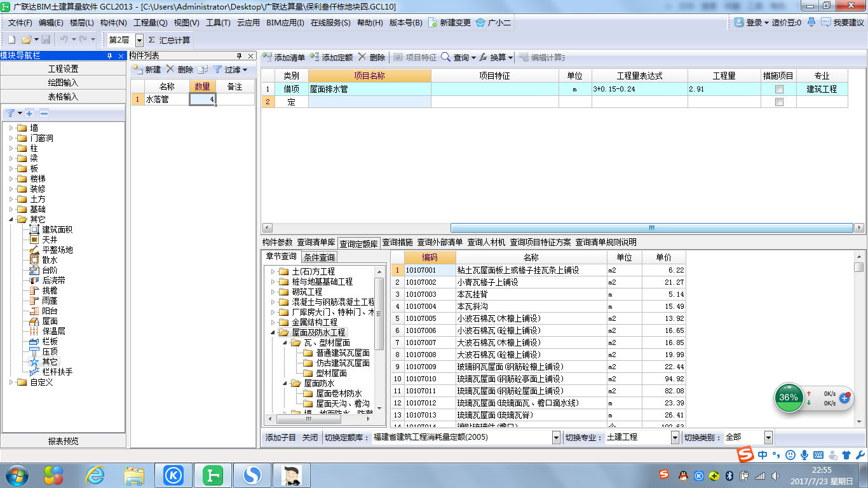Click 报表预览 button
Screen dimensions: 868x488
click(x=64, y=441)
